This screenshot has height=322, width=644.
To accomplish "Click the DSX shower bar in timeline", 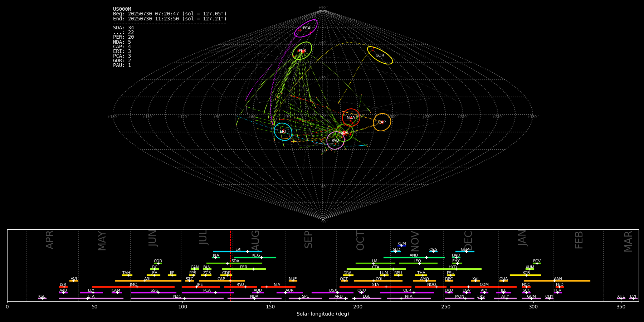I will pos(332,293).
